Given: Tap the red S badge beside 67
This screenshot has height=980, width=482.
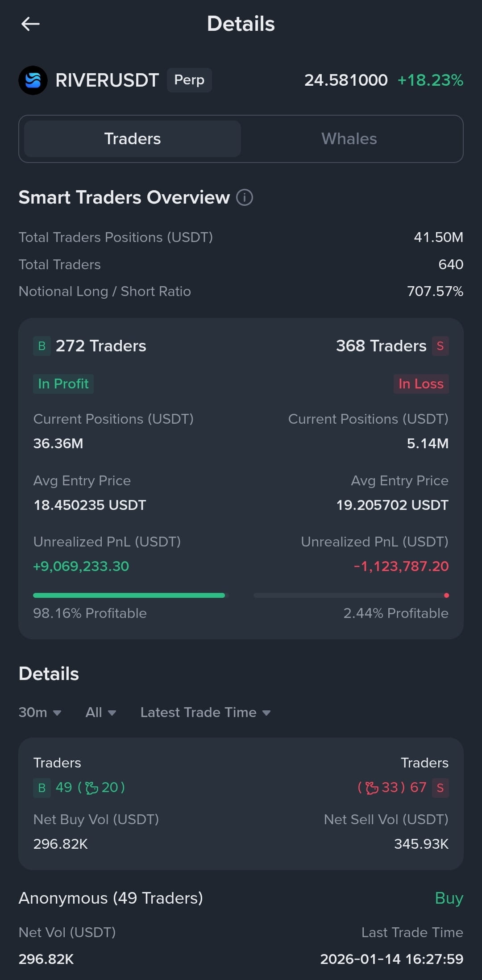Looking at the screenshot, I should coord(440,788).
